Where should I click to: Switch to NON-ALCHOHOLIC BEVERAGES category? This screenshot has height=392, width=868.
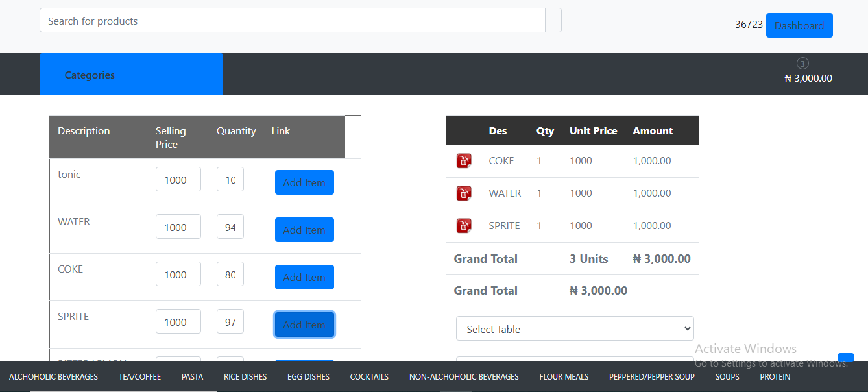pos(464,377)
